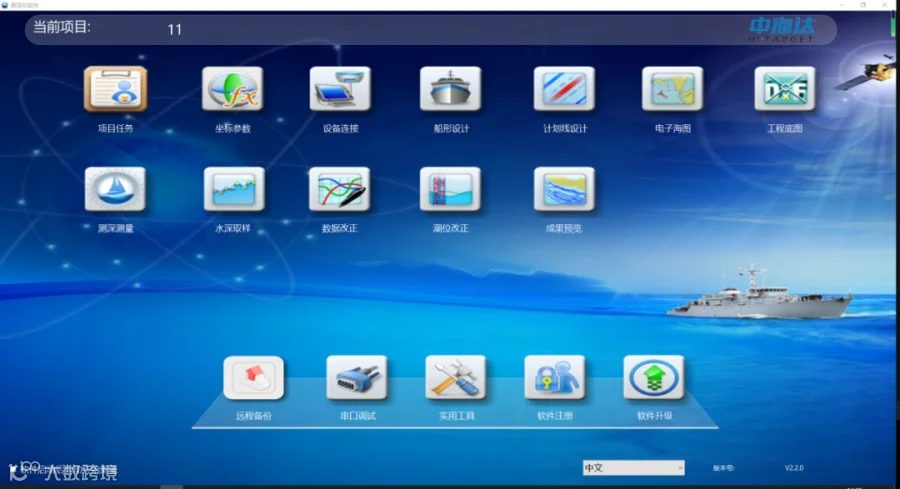Expand the 中文 language dropdown
Image resolution: width=900 pixels, height=489 pixels.
tap(634, 468)
